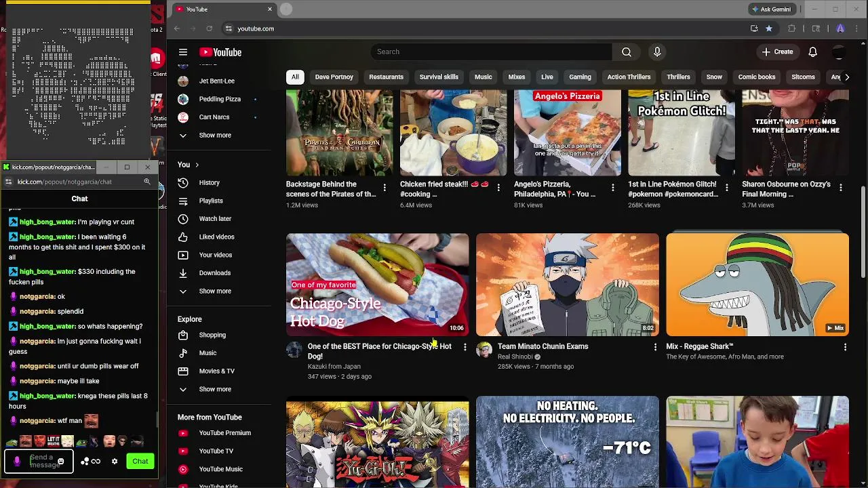868x488 pixels.
Task: Open options for Angelo's Pizzeria short
Action: (612, 187)
